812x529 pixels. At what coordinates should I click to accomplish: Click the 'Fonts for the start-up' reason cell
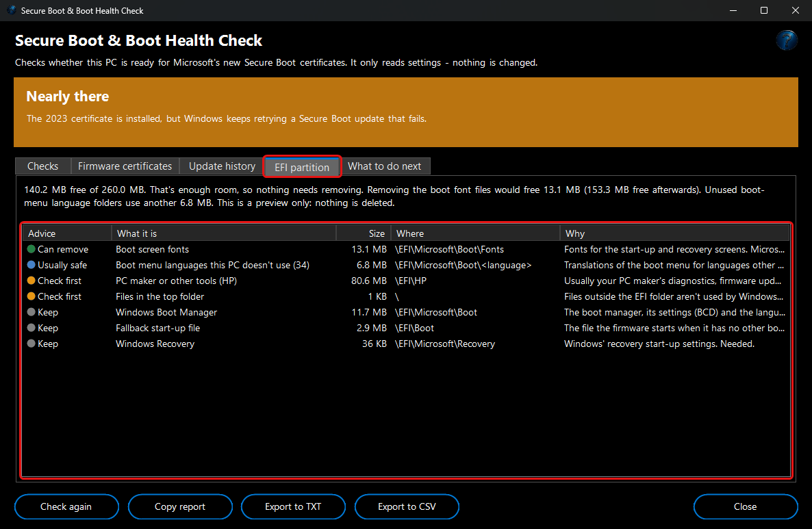tap(674, 249)
